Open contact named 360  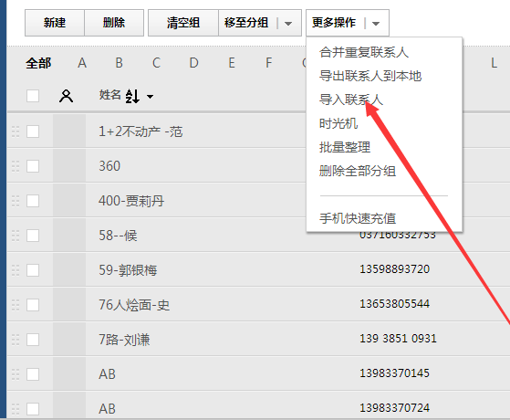point(109,166)
